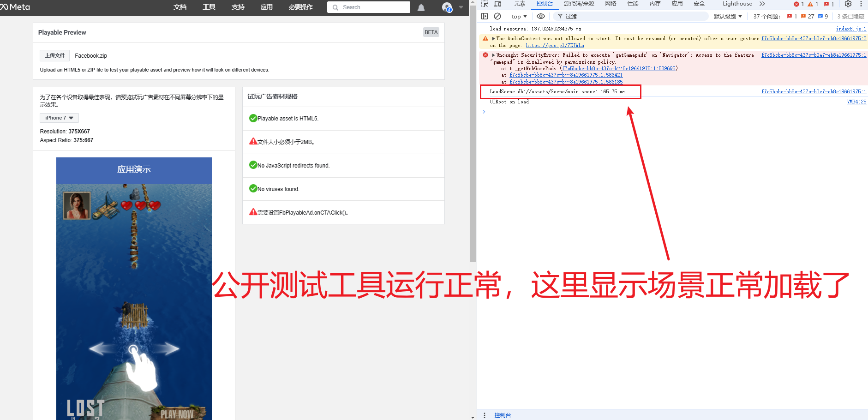Toggle the device toolbar in DevTools
The width and height of the screenshot is (868, 420).
[497, 4]
